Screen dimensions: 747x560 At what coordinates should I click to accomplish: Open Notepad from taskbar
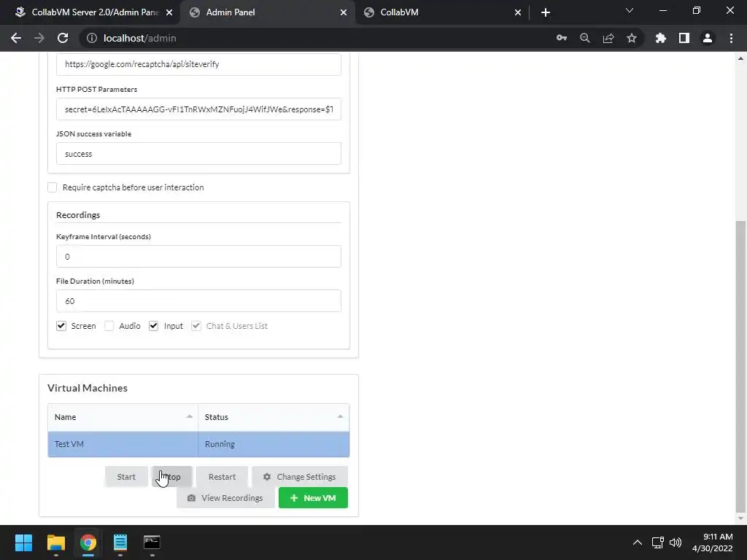point(120,542)
